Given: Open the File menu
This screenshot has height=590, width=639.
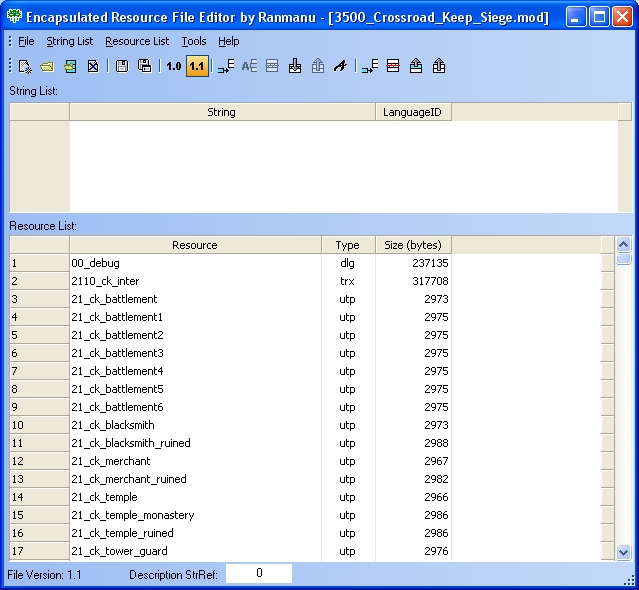Looking at the screenshot, I should click(26, 41).
